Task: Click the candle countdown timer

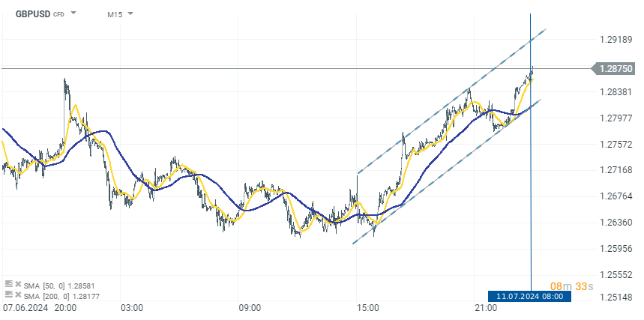Action: (572, 286)
